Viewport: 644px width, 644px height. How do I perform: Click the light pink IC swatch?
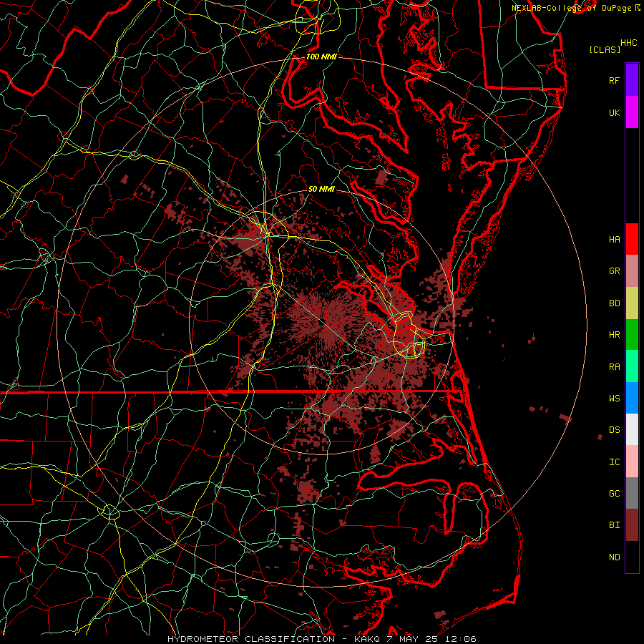click(x=632, y=462)
